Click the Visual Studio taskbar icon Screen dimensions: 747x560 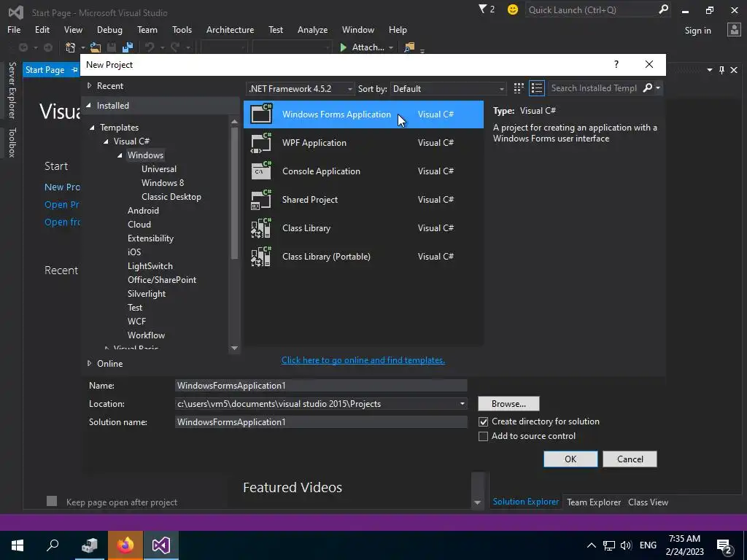[x=160, y=545]
